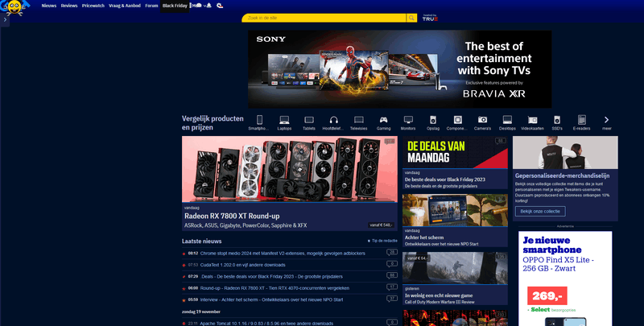
Task: Click 'Bekijk onze collectie' button
Action: point(540,212)
